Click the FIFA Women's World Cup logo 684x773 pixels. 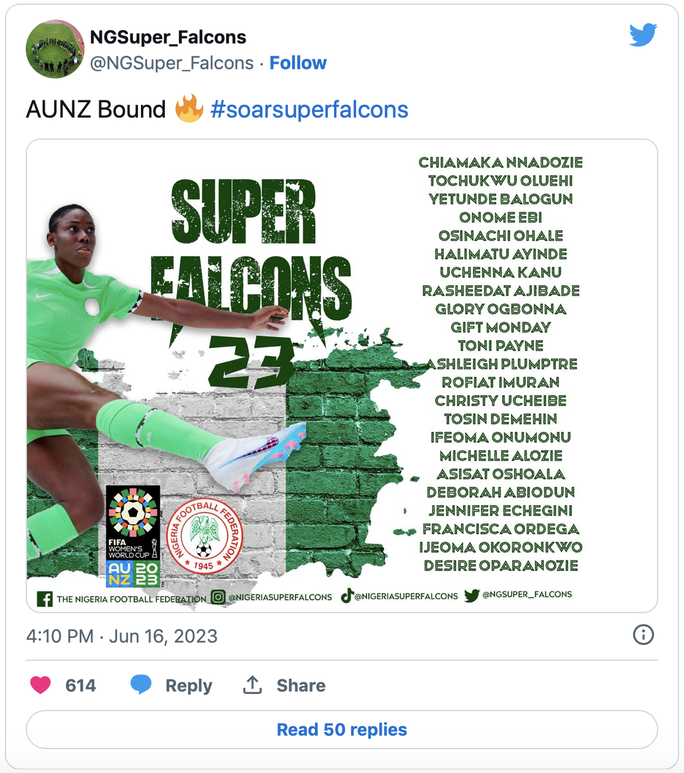(133, 536)
